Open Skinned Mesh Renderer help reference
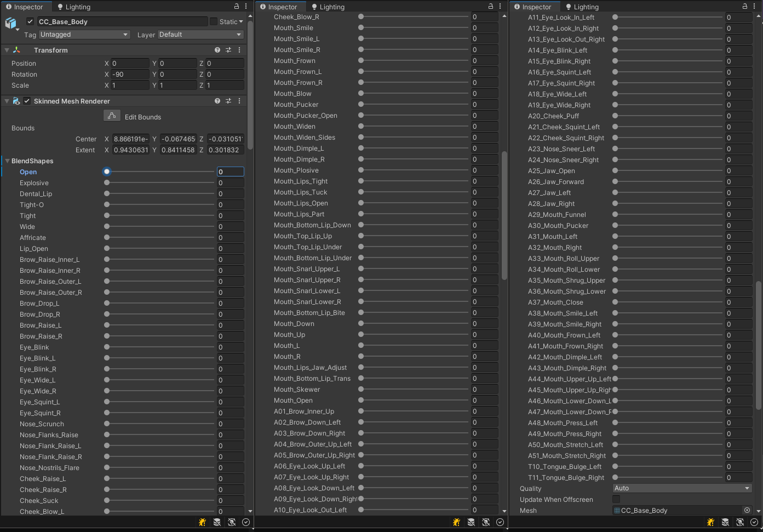This screenshot has width=763, height=532. 217,101
